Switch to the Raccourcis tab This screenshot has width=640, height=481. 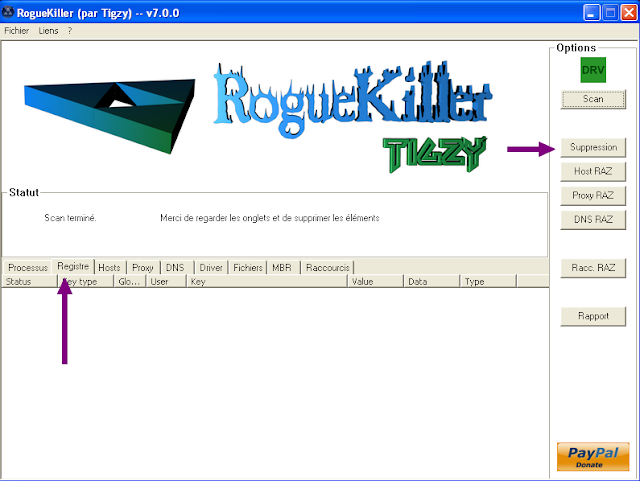328,268
